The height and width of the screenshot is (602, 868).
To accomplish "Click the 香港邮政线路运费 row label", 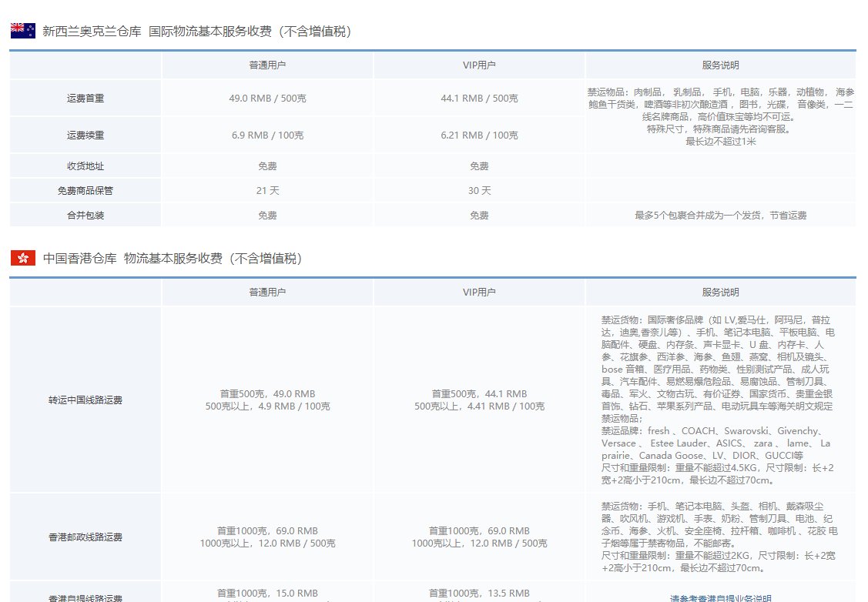I will point(84,537).
